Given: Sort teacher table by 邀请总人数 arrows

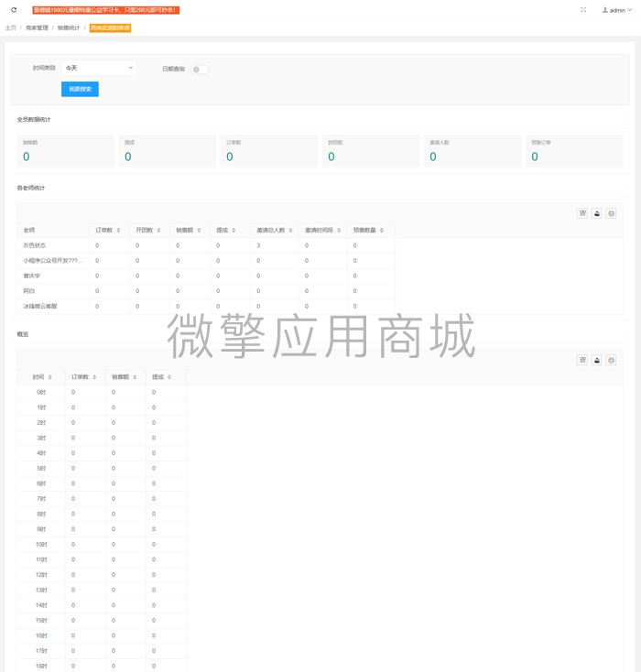Looking at the screenshot, I should (290, 231).
